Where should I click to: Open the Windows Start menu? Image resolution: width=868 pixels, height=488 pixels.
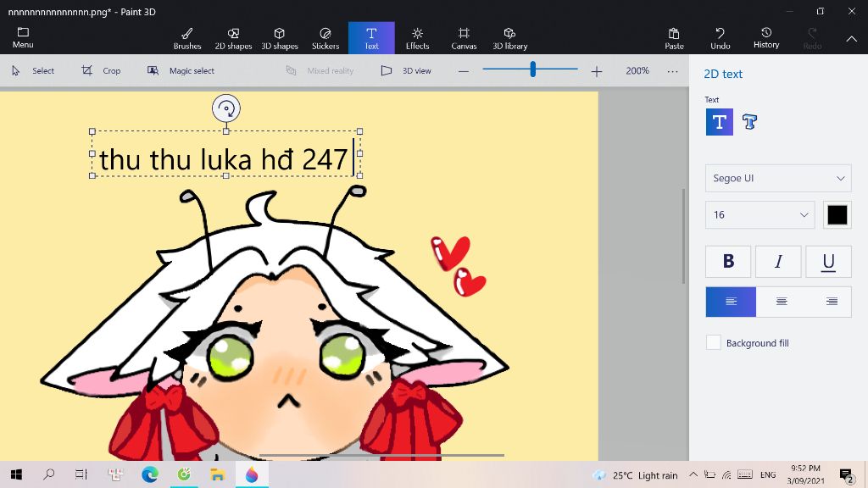coord(16,474)
